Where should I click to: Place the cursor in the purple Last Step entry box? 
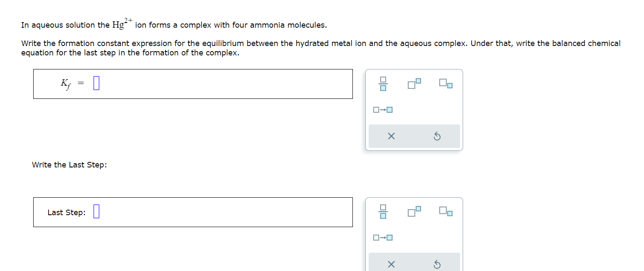click(x=96, y=212)
